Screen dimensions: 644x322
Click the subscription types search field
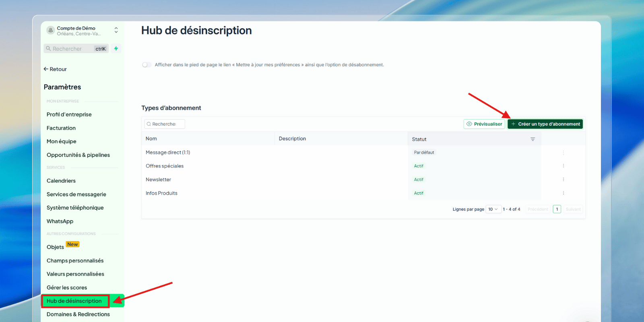pyautogui.click(x=165, y=124)
